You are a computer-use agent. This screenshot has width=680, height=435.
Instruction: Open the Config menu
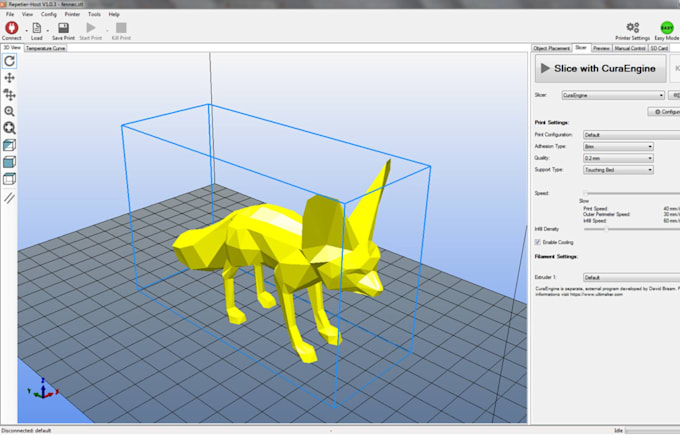click(x=49, y=14)
